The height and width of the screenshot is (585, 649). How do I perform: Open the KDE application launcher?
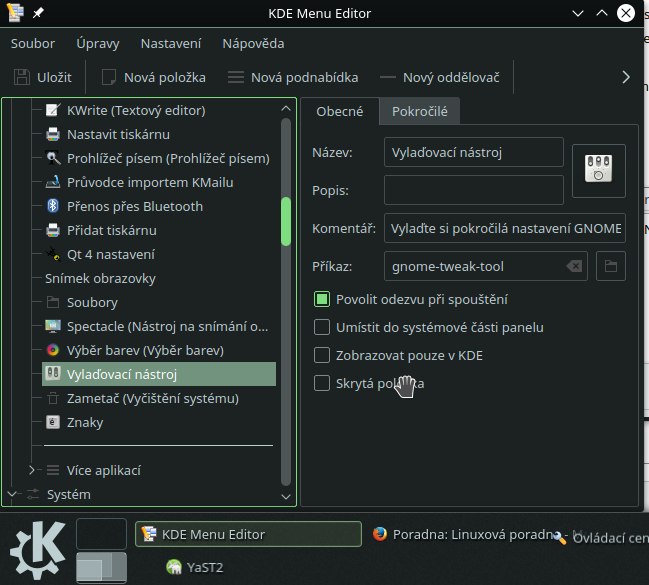(37, 550)
